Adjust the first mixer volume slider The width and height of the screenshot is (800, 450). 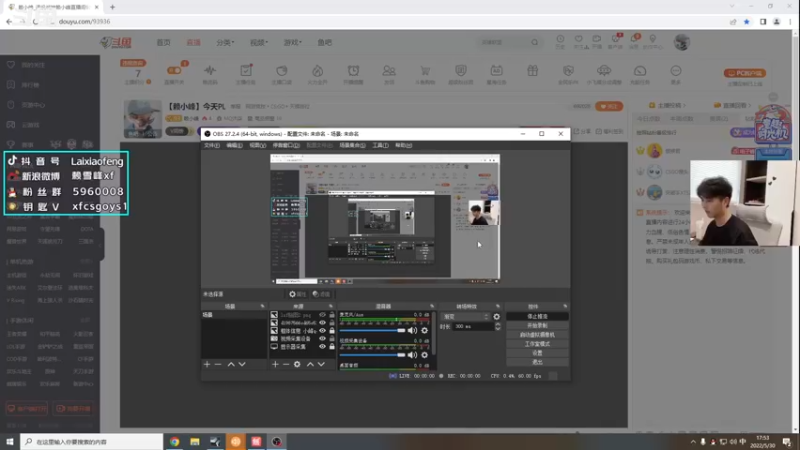tap(372, 331)
